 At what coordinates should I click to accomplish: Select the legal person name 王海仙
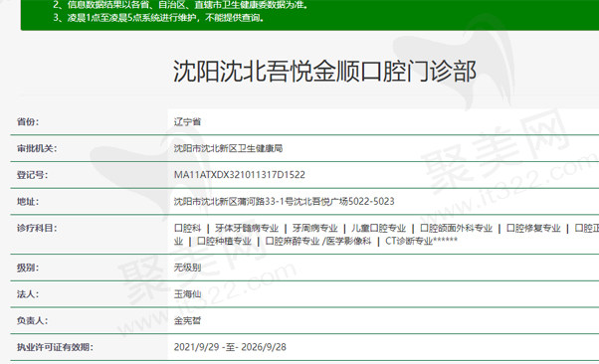[x=187, y=294]
